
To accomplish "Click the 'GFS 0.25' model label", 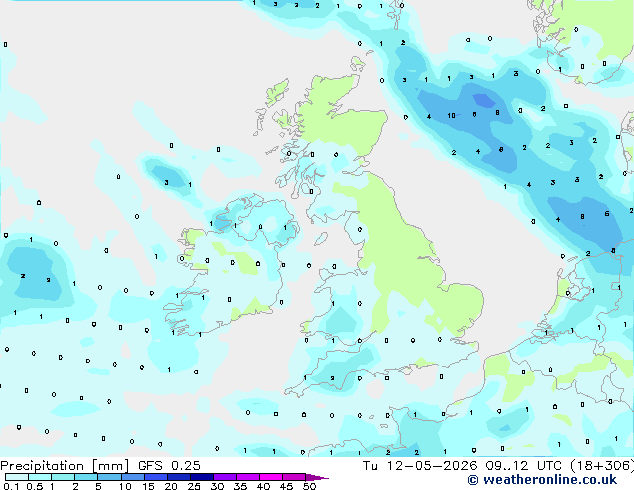I will [169, 466].
